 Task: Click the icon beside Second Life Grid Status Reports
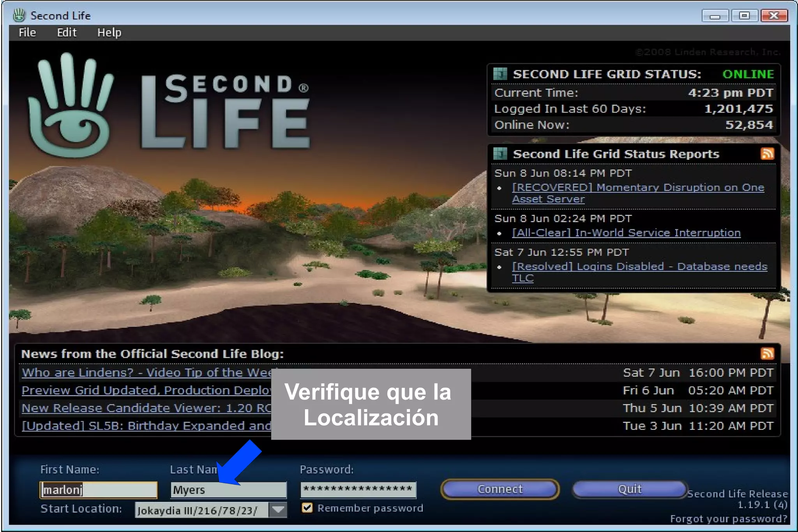[x=500, y=154]
